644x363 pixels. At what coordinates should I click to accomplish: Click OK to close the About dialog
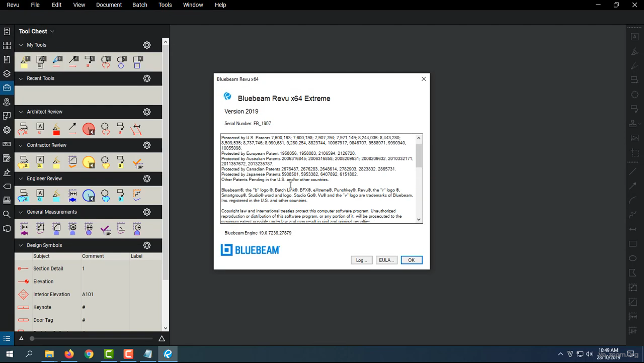click(x=411, y=260)
